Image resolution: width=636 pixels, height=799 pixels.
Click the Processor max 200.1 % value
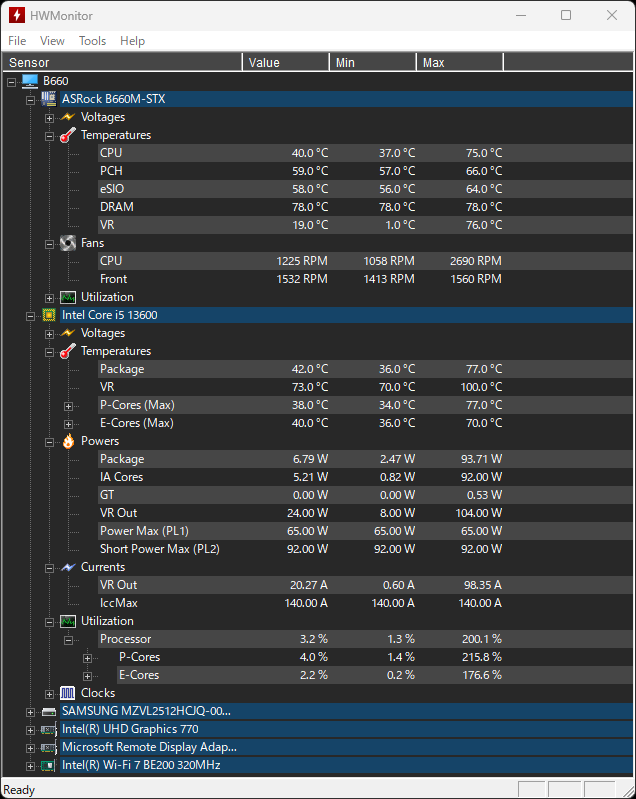pos(482,639)
